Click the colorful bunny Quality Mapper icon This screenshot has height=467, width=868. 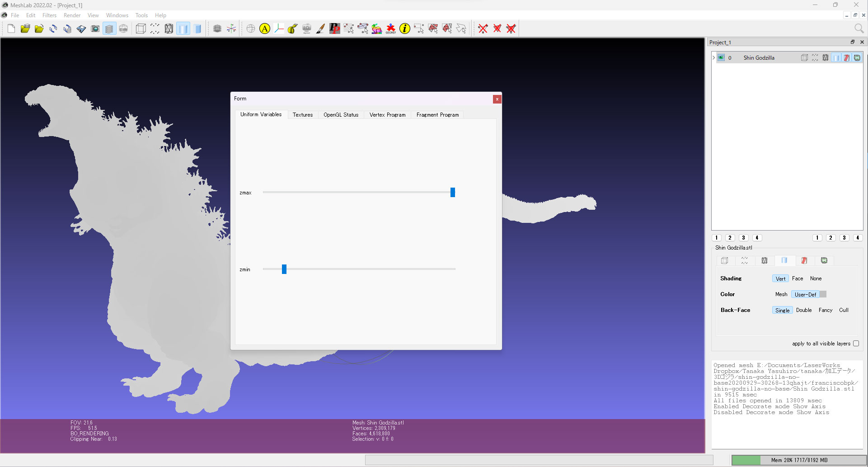pos(377,29)
